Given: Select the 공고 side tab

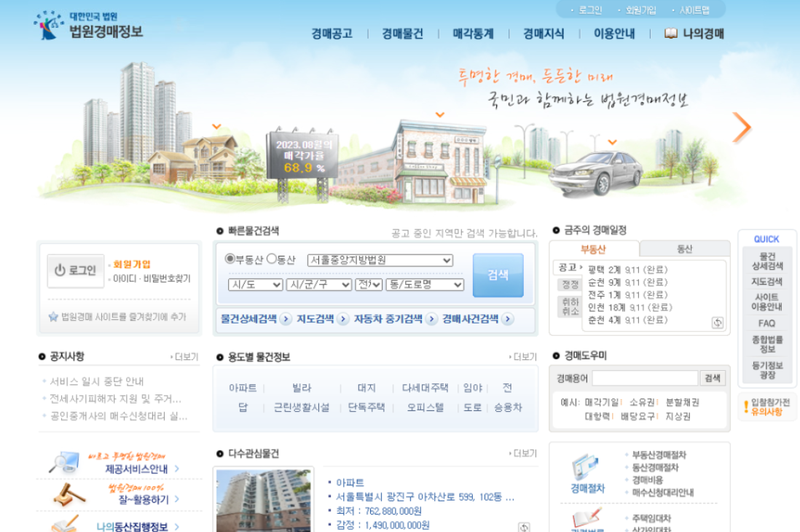Looking at the screenshot, I should point(568,267).
